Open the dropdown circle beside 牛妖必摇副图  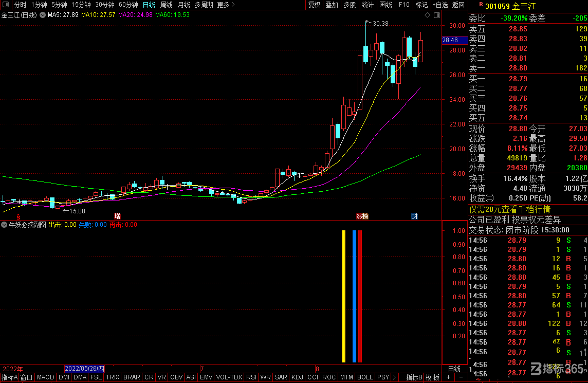coord(4,225)
